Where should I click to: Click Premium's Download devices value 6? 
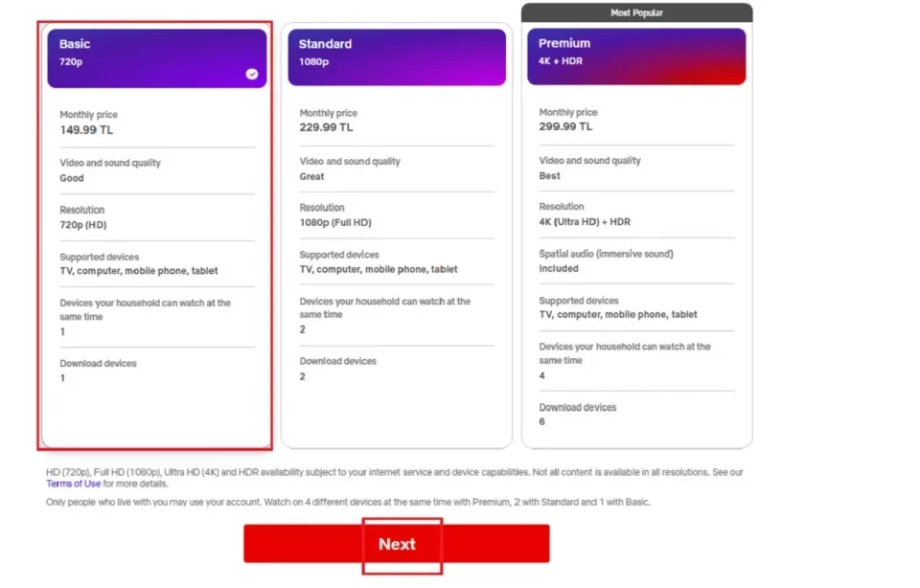pyautogui.click(x=541, y=421)
